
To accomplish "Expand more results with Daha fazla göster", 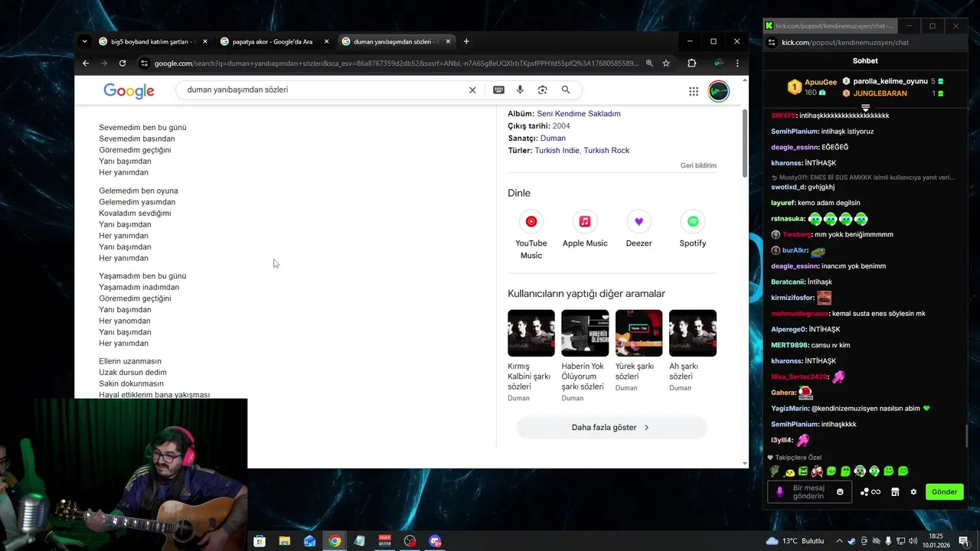I will click(x=611, y=428).
